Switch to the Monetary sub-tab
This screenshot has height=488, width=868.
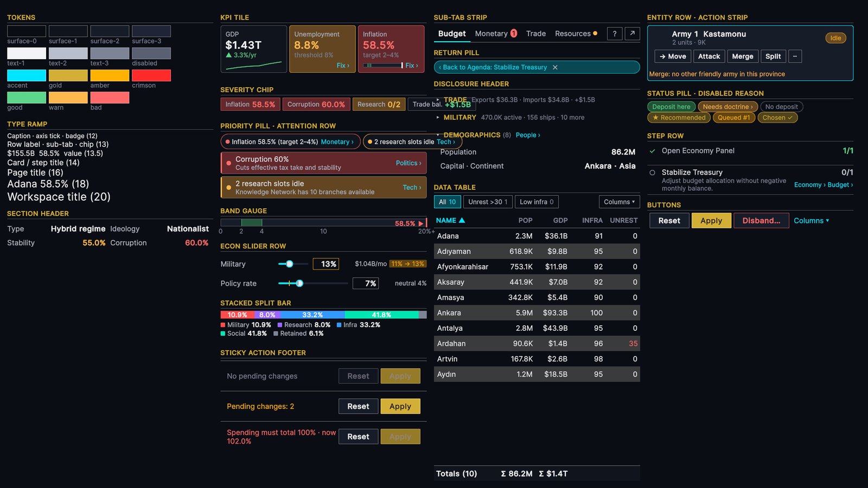(495, 34)
